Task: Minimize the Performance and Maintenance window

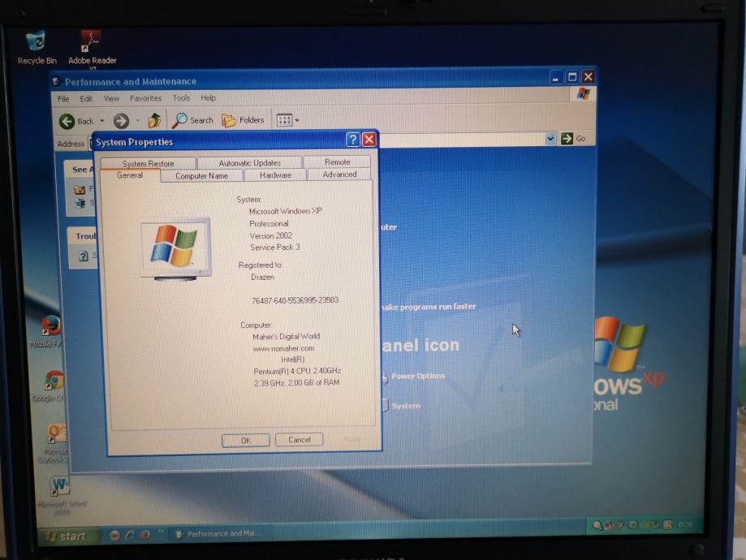Action: 555,77
